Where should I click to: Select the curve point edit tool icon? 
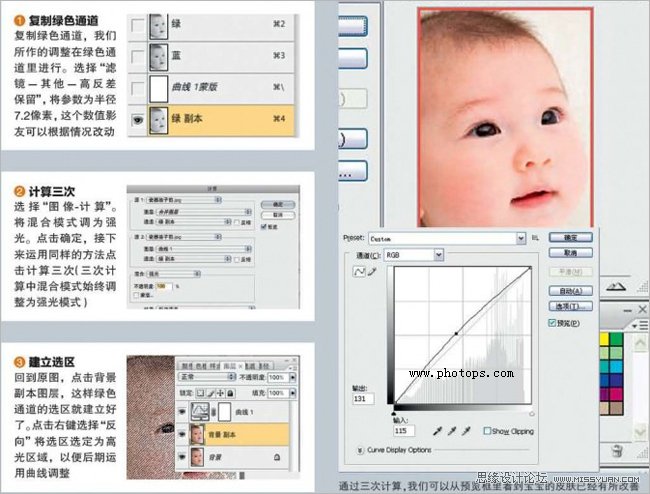[359, 272]
